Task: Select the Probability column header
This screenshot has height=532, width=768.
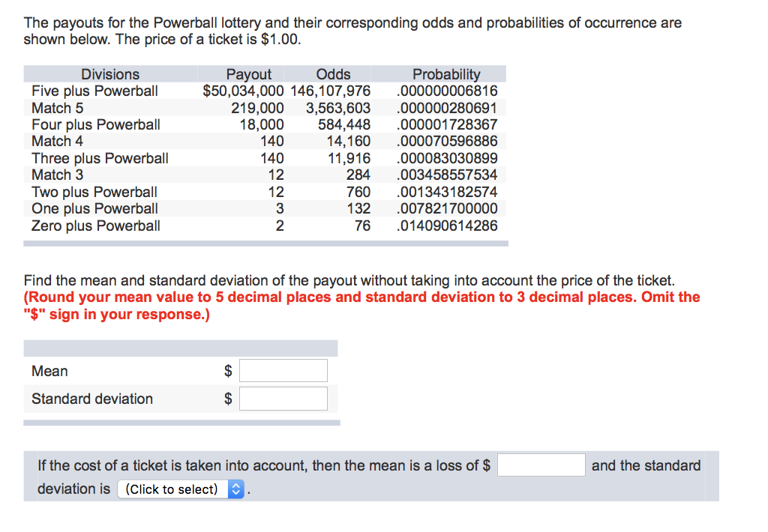Action: tap(446, 73)
